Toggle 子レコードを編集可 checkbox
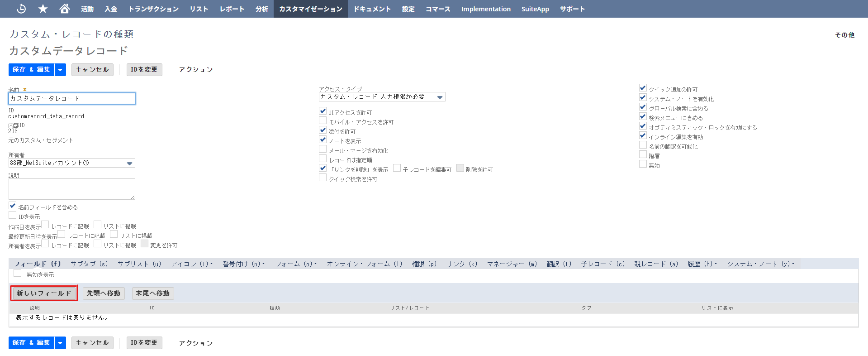Viewport: 868px width, 356px height. click(397, 168)
